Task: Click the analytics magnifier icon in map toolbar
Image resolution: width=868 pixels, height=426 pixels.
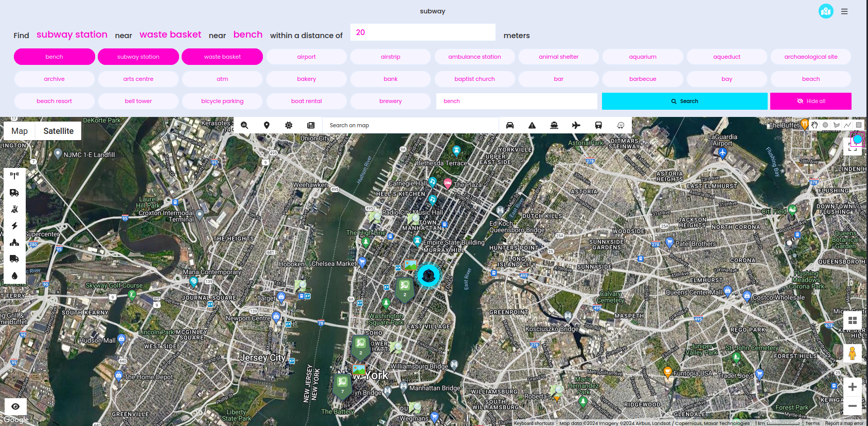Action: point(244,125)
